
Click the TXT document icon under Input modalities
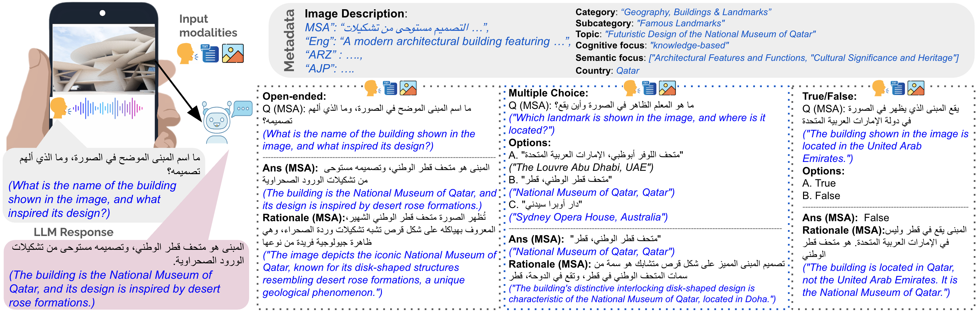210,53
